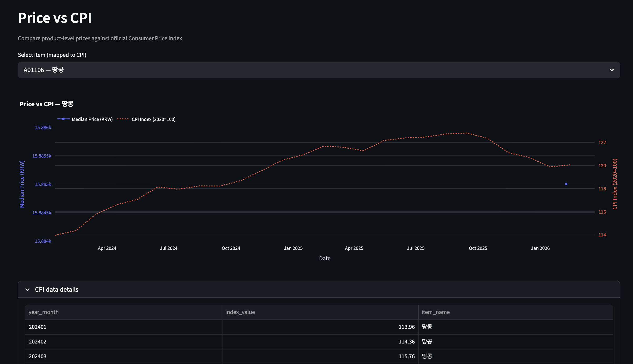Click item_name 땅콩 in the 202402 row
The width and height of the screenshot is (633, 364).
pos(516,342)
